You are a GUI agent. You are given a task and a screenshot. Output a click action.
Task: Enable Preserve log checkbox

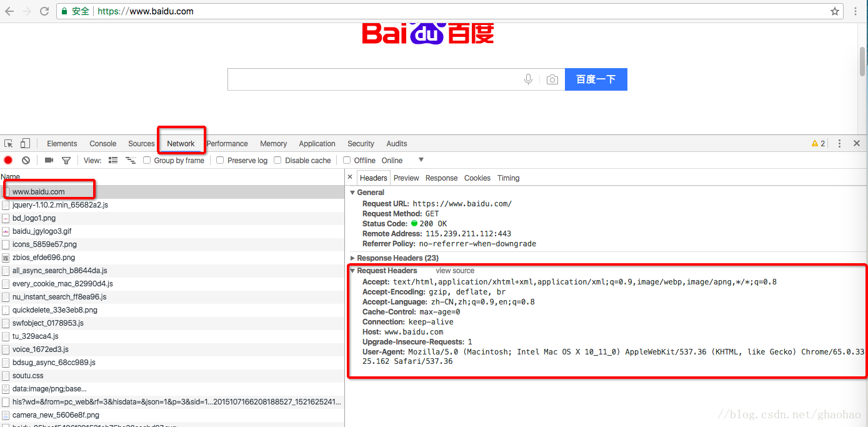pyautogui.click(x=220, y=160)
